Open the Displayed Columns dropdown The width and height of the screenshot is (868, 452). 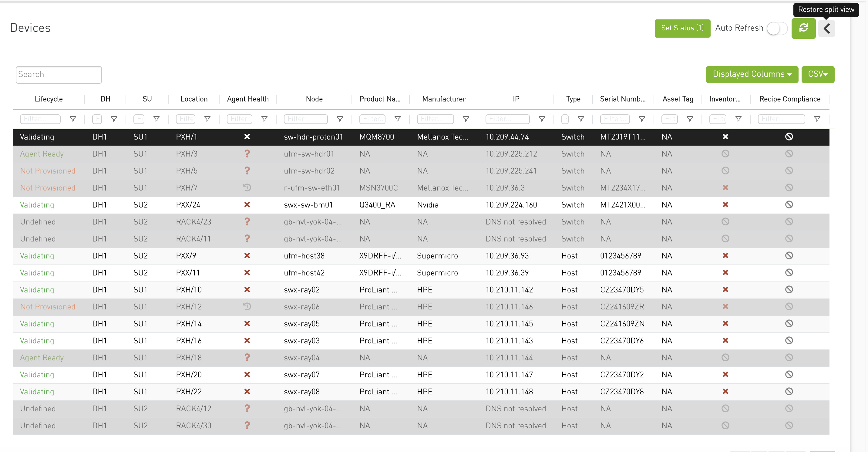(752, 74)
